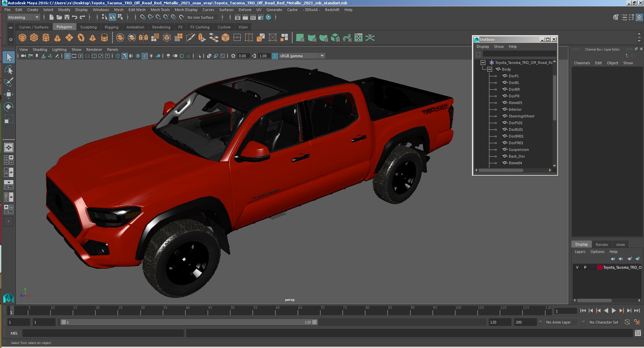This screenshot has height=348, width=644.
Task: Switch to the Render layer tab
Action: (x=602, y=245)
